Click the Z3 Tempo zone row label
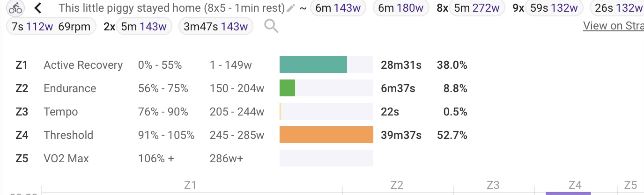Viewport: 644px width, 195px height. (x=60, y=112)
